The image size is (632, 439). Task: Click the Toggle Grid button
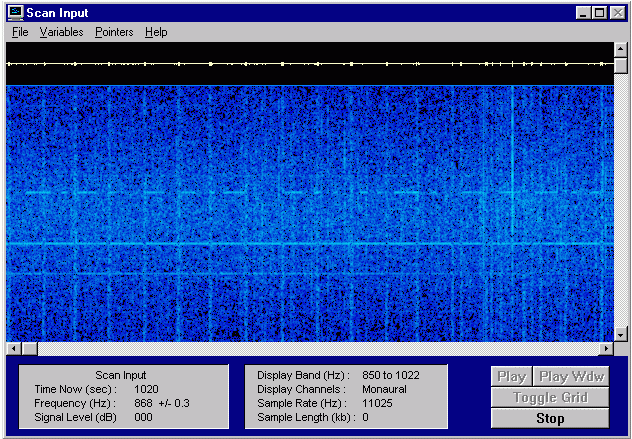(550, 397)
